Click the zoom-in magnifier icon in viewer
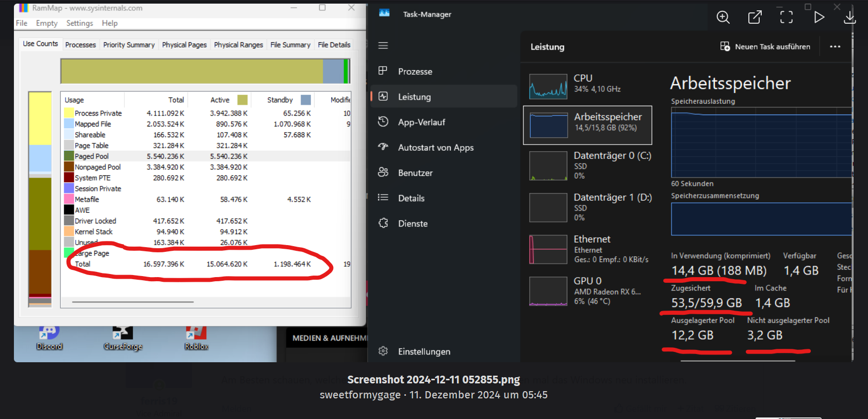The height and width of the screenshot is (419, 868). tap(723, 17)
